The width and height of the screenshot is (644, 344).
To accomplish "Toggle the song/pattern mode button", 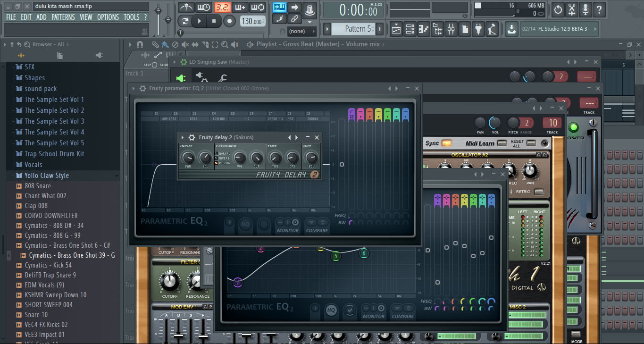I will coord(185,21).
